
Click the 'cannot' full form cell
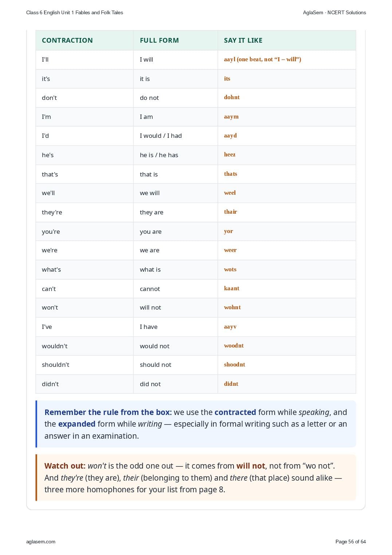(x=176, y=289)
